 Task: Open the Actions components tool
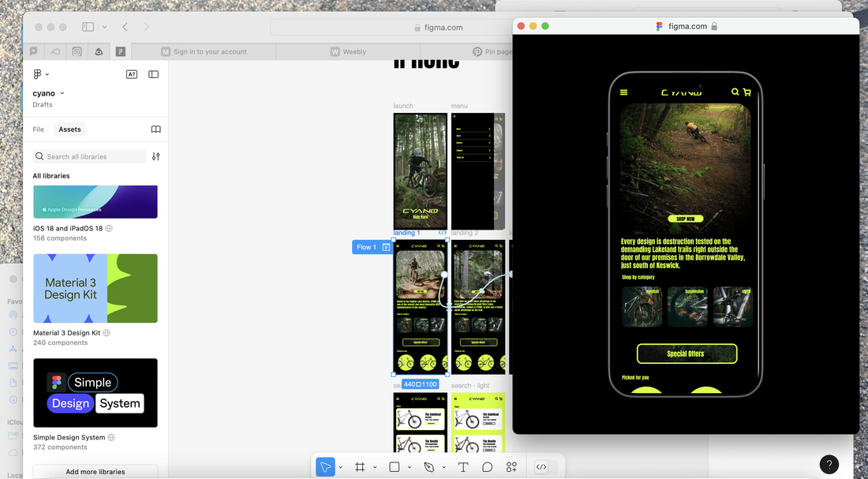511,467
